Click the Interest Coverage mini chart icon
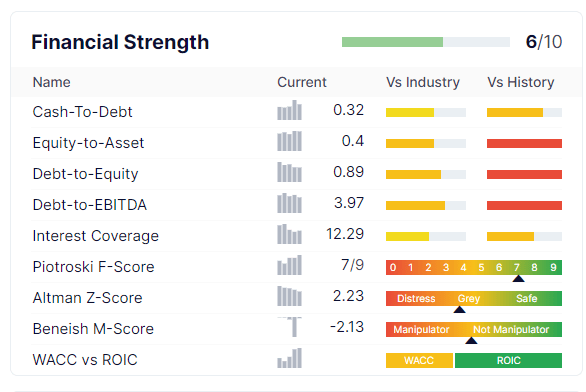586x392 pixels. pyautogui.click(x=289, y=234)
